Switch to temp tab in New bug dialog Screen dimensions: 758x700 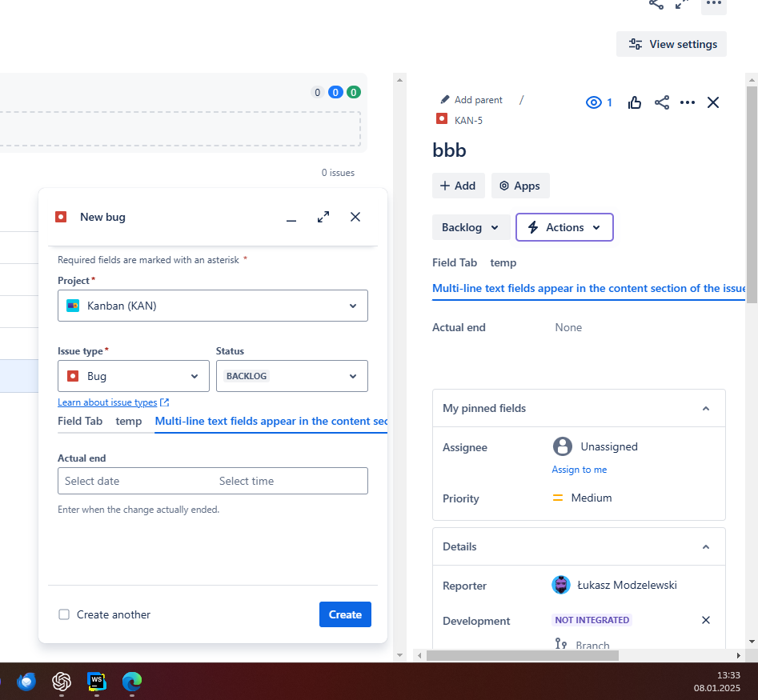[x=129, y=422]
